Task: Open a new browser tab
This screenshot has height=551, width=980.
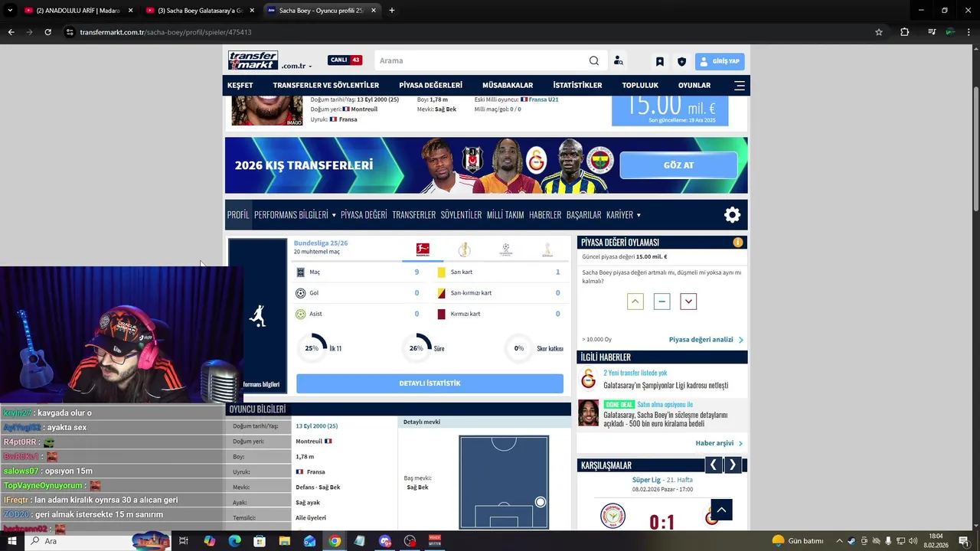Action: point(392,11)
